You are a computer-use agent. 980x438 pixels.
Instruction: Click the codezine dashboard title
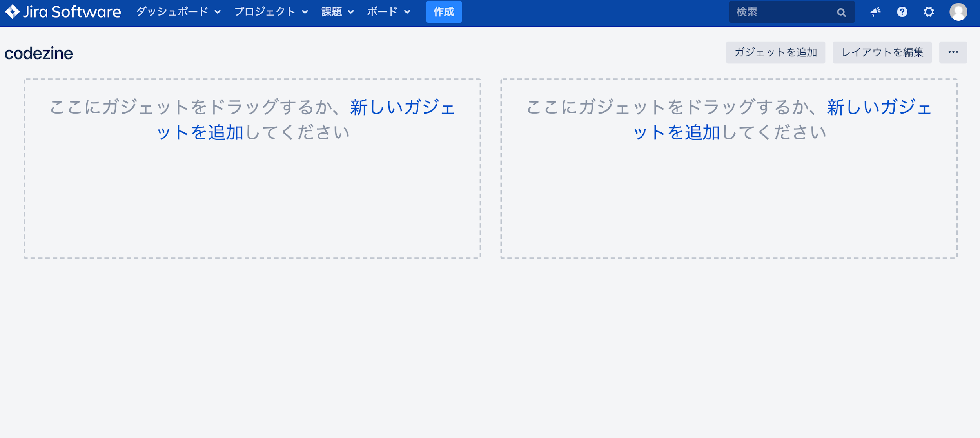click(x=39, y=53)
